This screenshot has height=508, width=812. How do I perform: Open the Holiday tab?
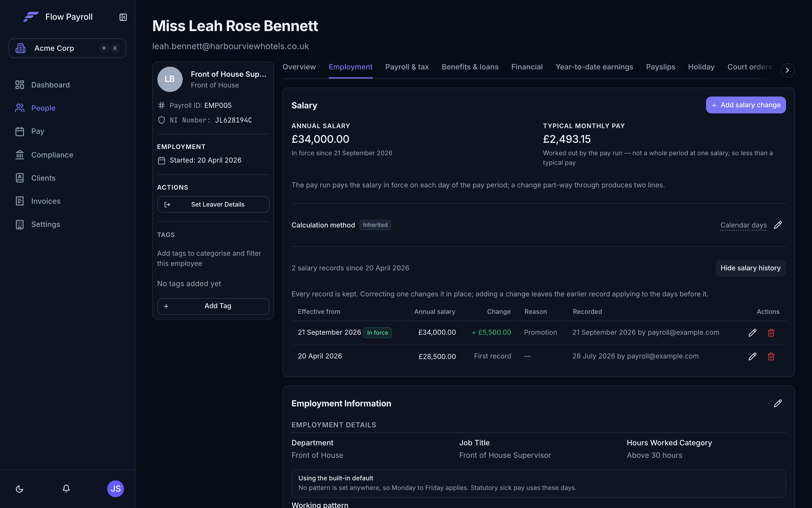pos(701,67)
